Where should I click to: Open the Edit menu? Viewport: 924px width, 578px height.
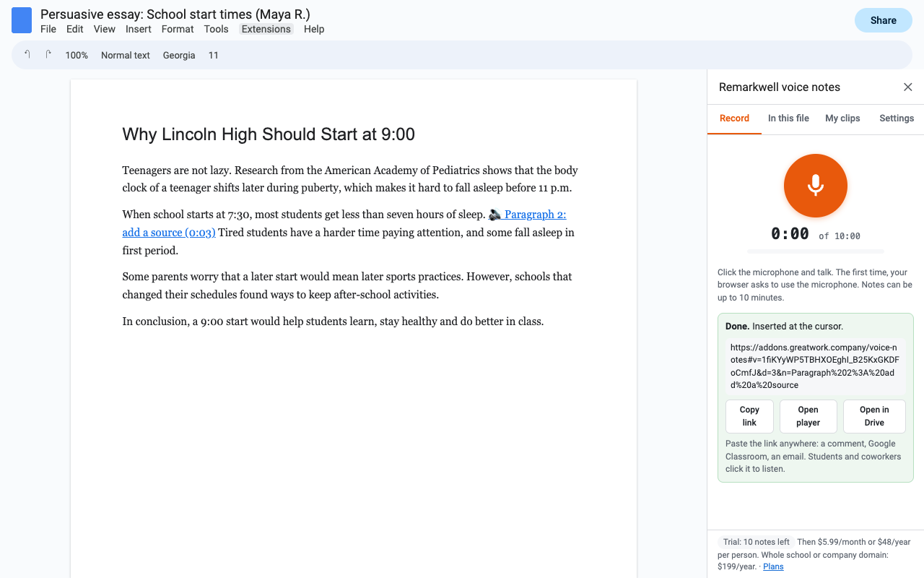[x=75, y=29]
